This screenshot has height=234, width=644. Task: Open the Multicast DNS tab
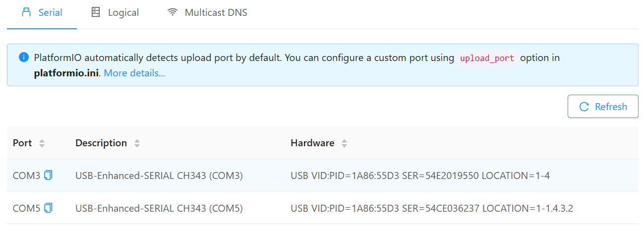pos(216,12)
